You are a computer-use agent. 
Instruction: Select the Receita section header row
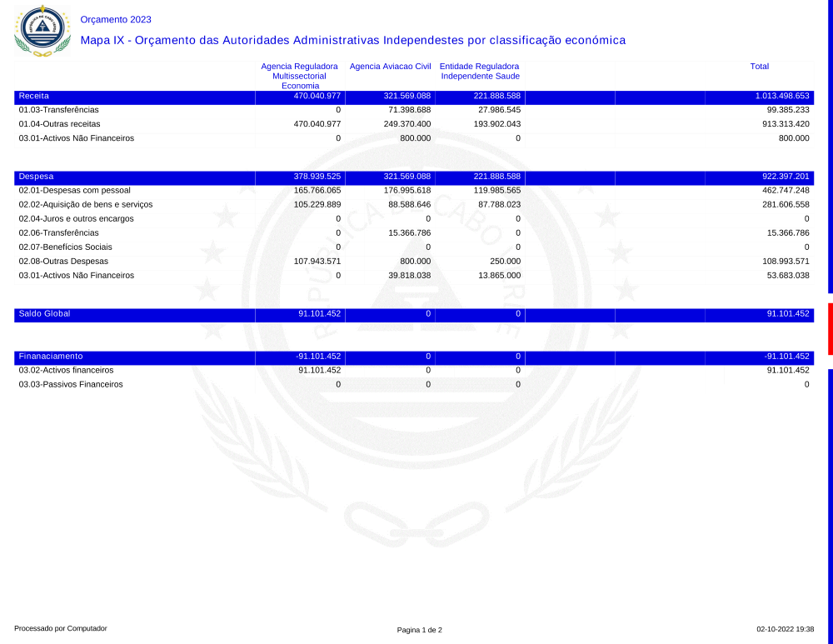[x=34, y=96]
